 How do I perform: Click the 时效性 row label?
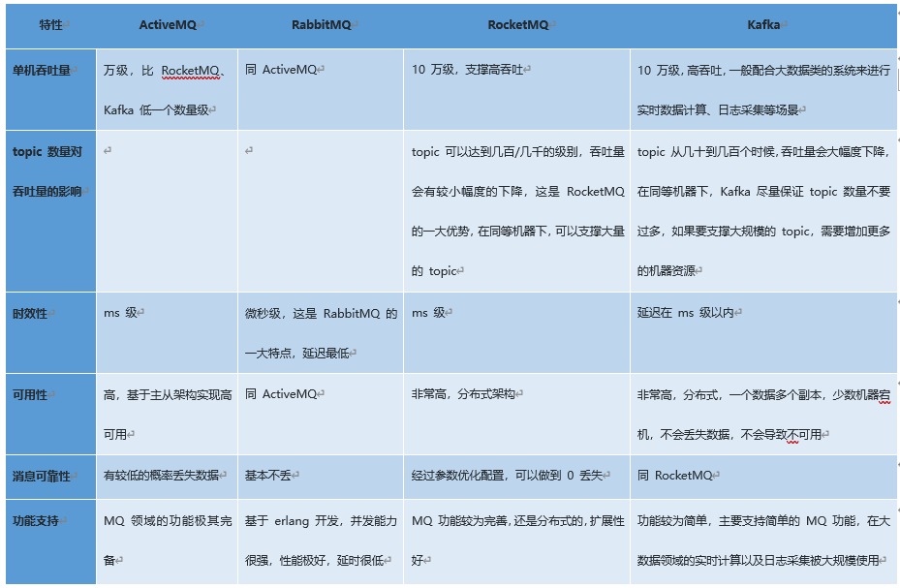tap(51, 332)
